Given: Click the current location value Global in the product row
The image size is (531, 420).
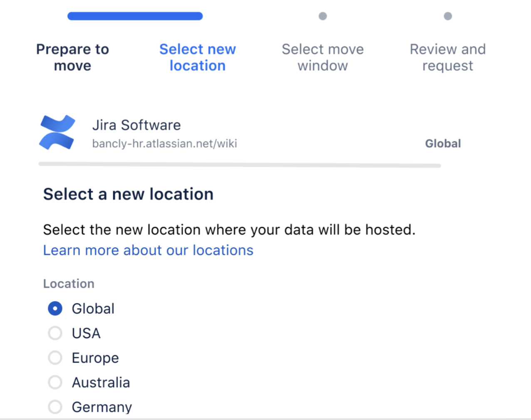Looking at the screenshot, I should (x=443, y=144).
